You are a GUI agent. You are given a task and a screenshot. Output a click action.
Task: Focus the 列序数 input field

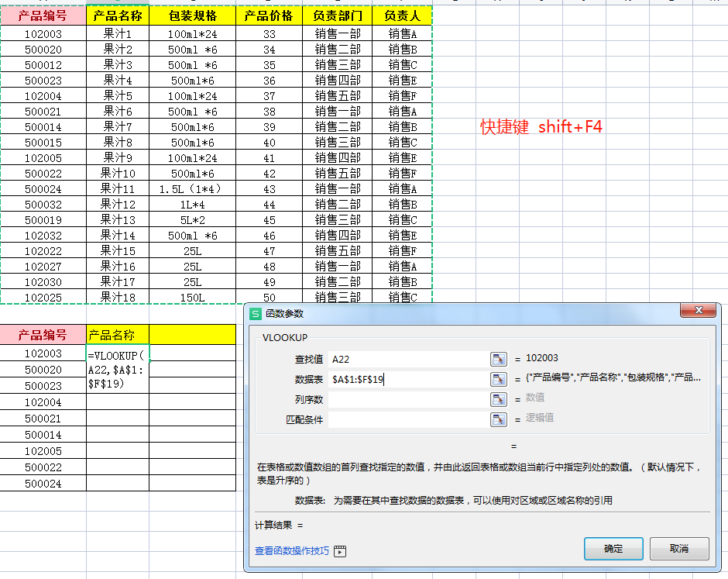[408, 399]
